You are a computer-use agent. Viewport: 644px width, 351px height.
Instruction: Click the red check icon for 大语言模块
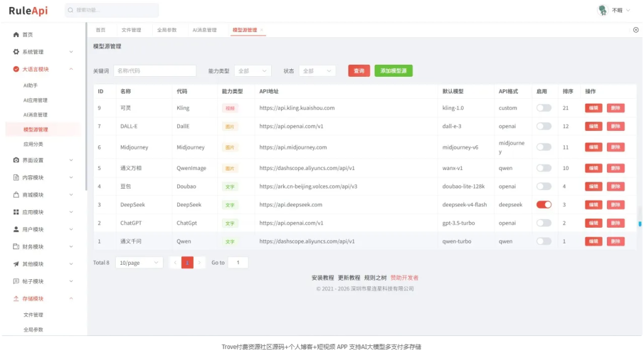16,69
